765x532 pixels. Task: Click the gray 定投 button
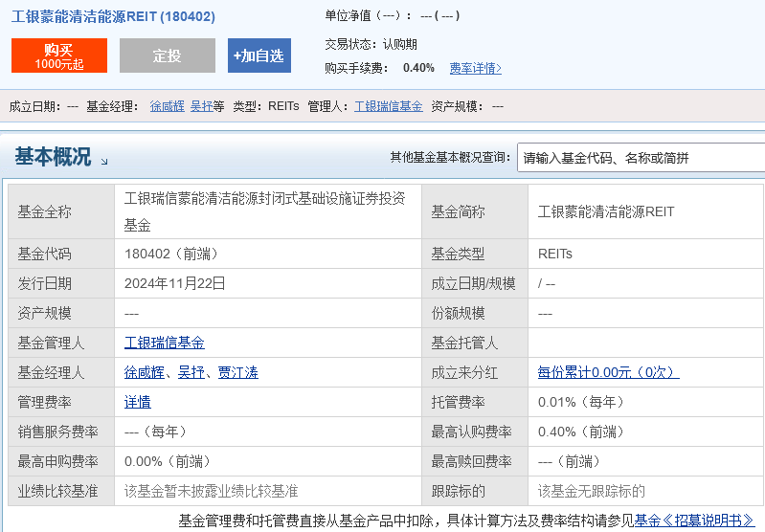[x=168, y=55]
